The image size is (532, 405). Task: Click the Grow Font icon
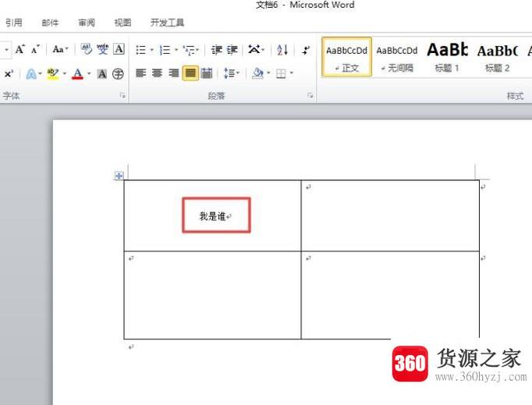click(x=20, y=50)
